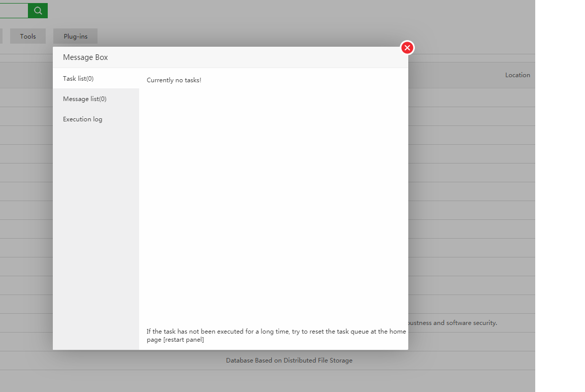585x392 pixels.
Task: Click 'Database Based on Distributed File Storage'
Action: point(289,361)
